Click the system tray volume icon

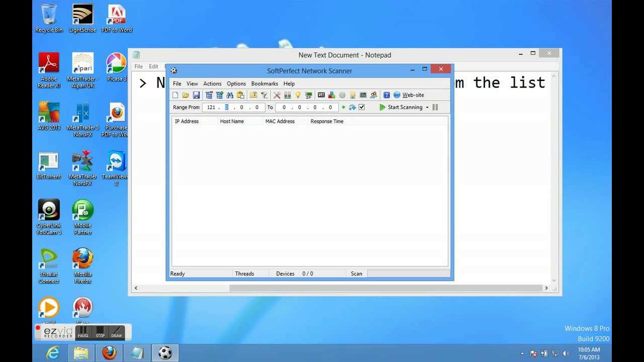[566, 353]
